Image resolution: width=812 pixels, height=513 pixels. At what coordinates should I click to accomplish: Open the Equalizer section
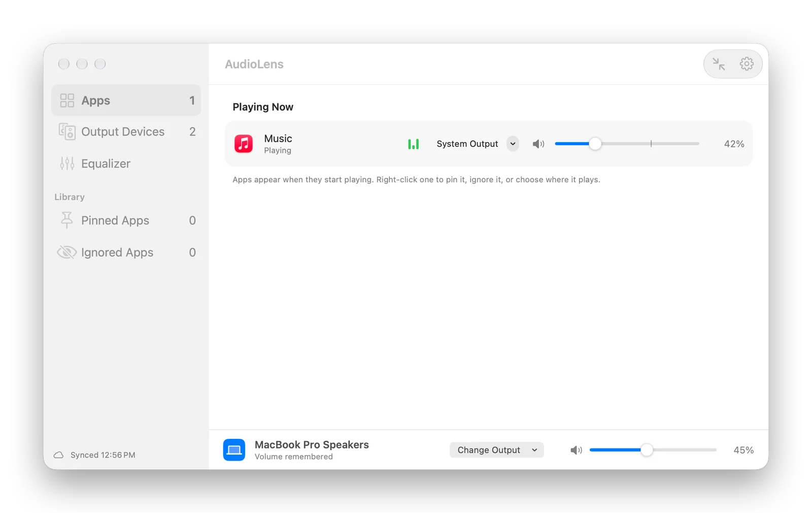tap(126, 164)
